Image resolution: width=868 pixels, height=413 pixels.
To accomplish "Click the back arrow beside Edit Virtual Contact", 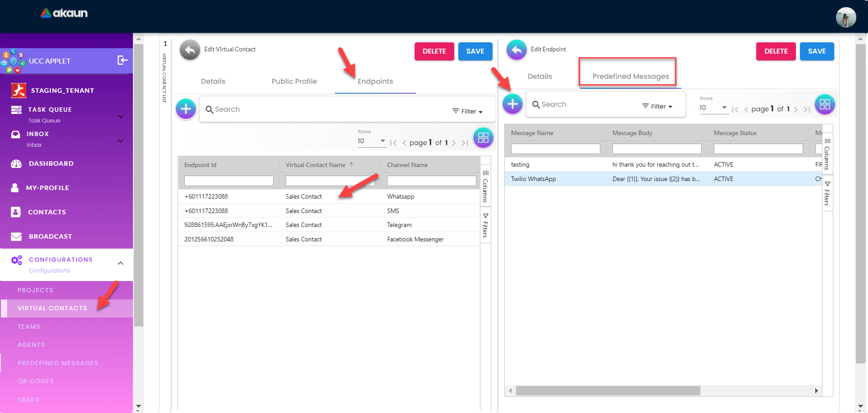I will (x=190, y=50).
